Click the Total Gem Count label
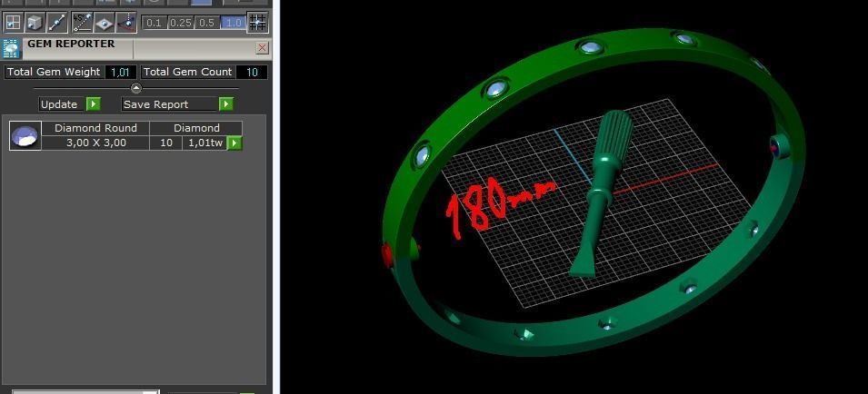This screenshot has height=394, width=868. (x=187, y=72)
